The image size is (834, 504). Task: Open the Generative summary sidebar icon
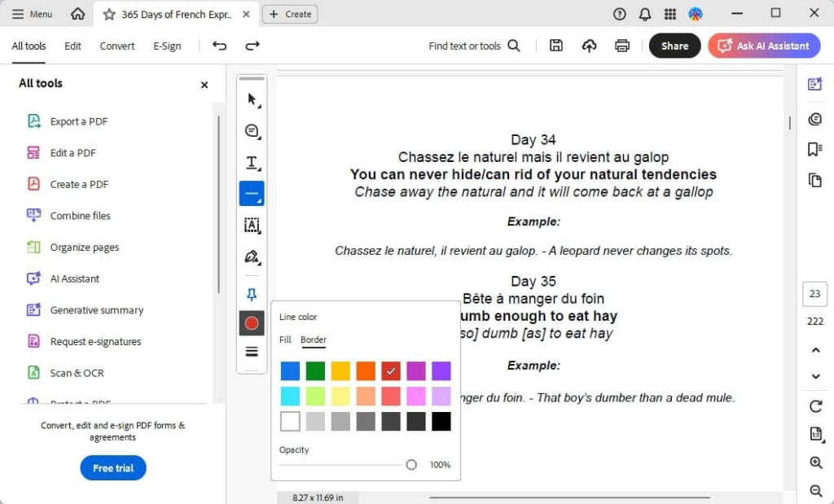pyautogui.click(x=815, y=84)
